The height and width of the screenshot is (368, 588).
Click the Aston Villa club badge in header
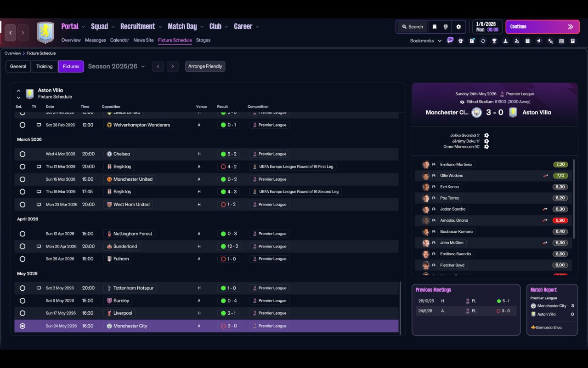click(45, 33)
